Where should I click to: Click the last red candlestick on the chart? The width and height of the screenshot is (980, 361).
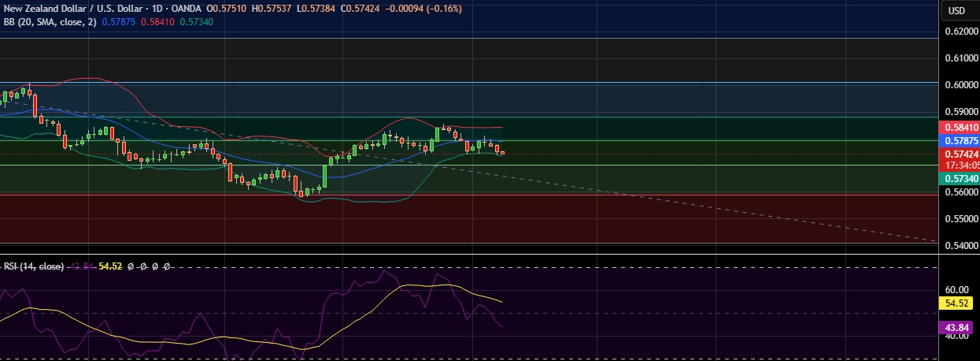[502, 152]
